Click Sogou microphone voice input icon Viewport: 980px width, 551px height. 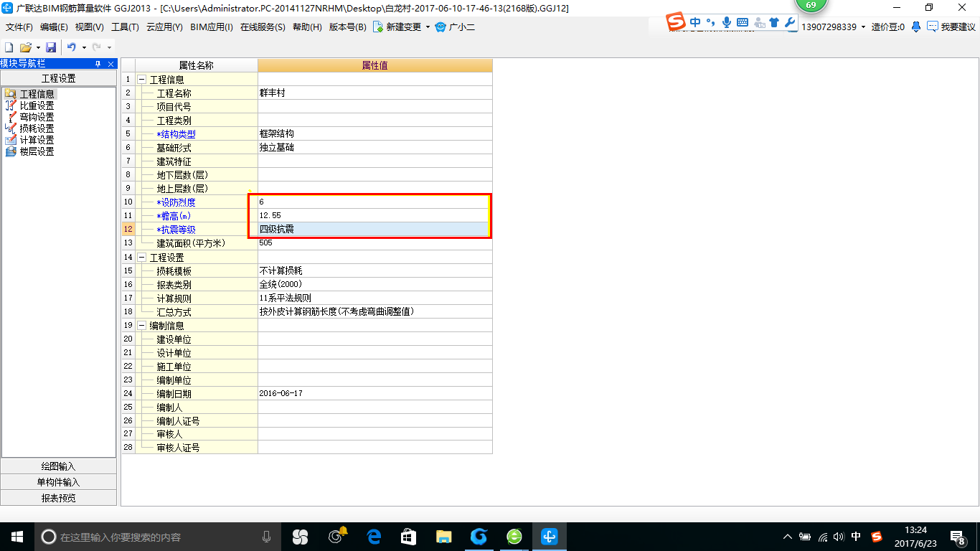pos(727,22)
